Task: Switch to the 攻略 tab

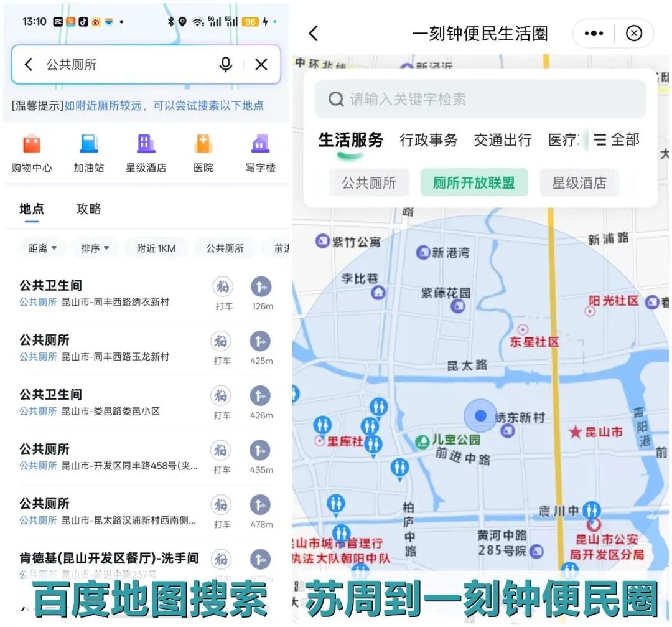Action: pos(89,209)
